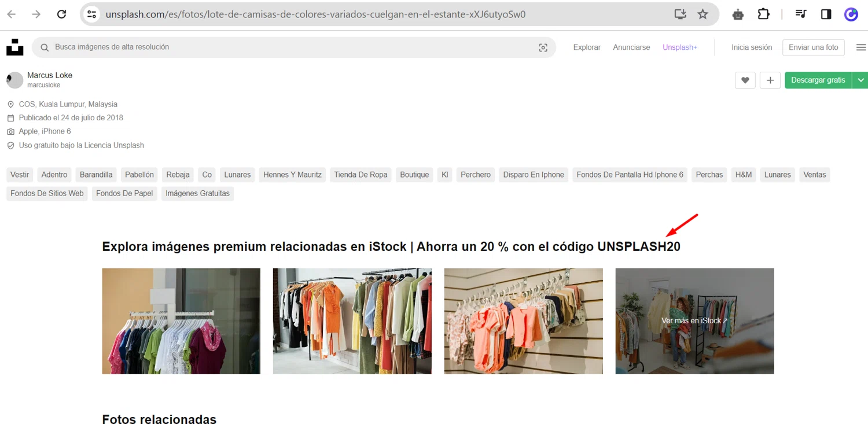Select the Imágenes Gratuitas tag
The height and width of the screenshot is (424, 868).
tap(198, 193)
